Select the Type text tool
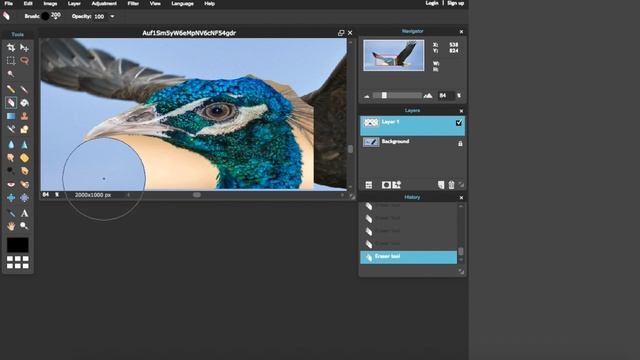 tap(24, 213)
